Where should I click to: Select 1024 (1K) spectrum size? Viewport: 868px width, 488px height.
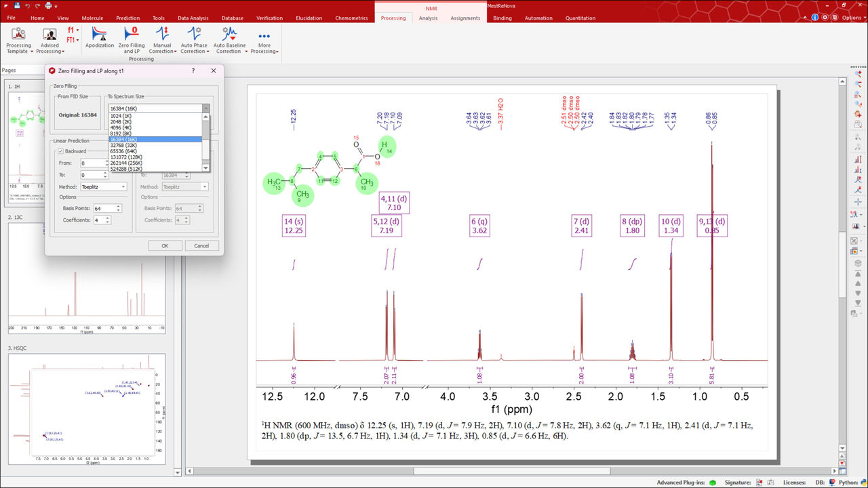(x=155, y=116)
